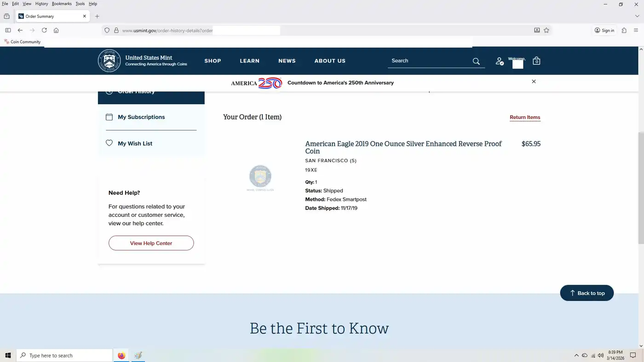644x362 pixels.
Task: Open the ABOUT US navigation menu
Action: [x=330, y=61]
